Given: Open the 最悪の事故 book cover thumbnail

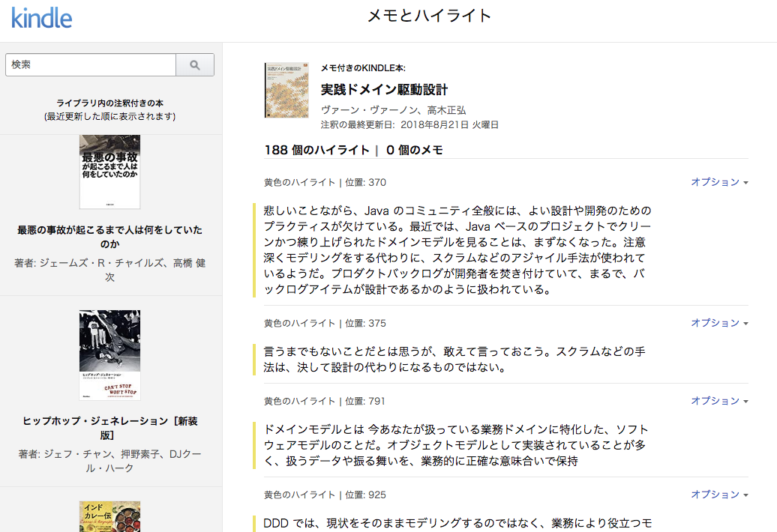Looking at the screenshot, I should 110,172.
